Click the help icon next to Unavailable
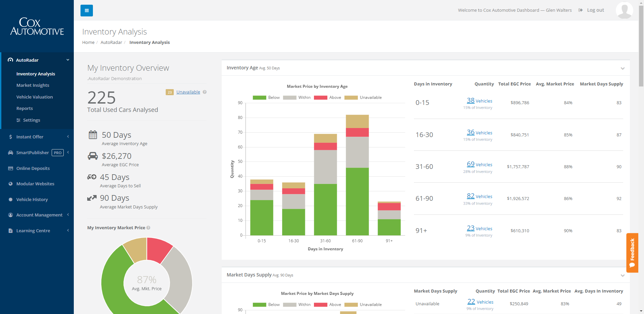 pyautogui.click(x=205, y=92)
